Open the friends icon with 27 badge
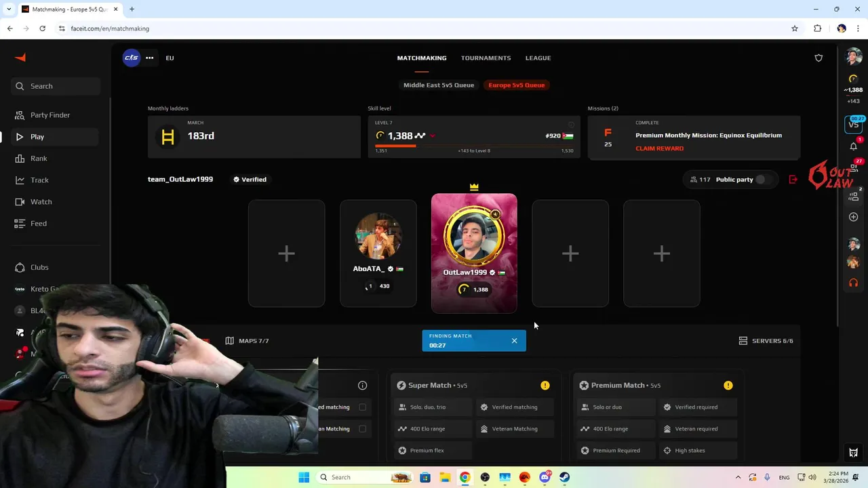 pyautogui.click(x=854, y=168)
